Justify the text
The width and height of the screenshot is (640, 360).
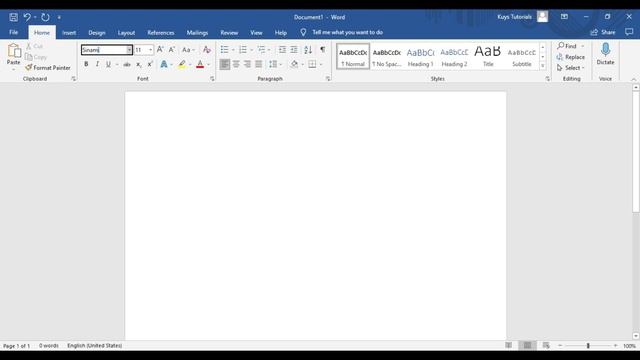(259, 64)
